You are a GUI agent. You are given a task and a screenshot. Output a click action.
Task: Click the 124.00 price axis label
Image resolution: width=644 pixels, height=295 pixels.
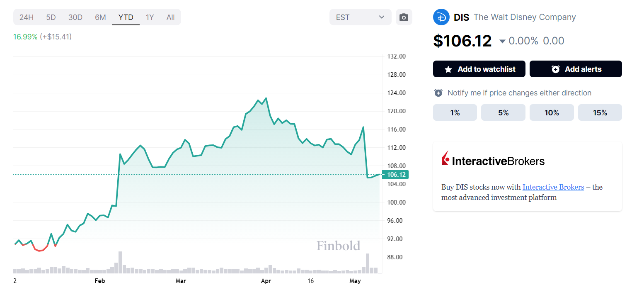[397, 93]
